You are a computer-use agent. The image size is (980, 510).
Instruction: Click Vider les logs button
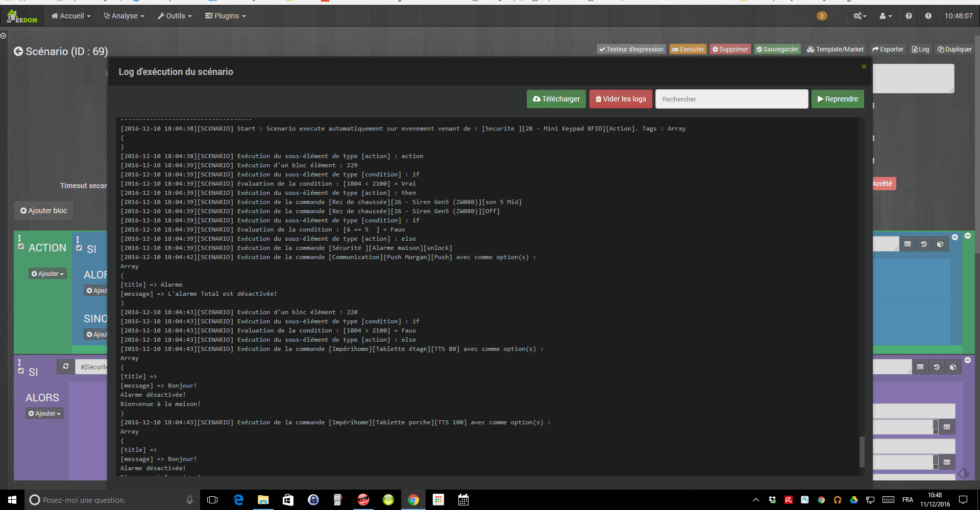pyautogui.click(x=621, y=99)
